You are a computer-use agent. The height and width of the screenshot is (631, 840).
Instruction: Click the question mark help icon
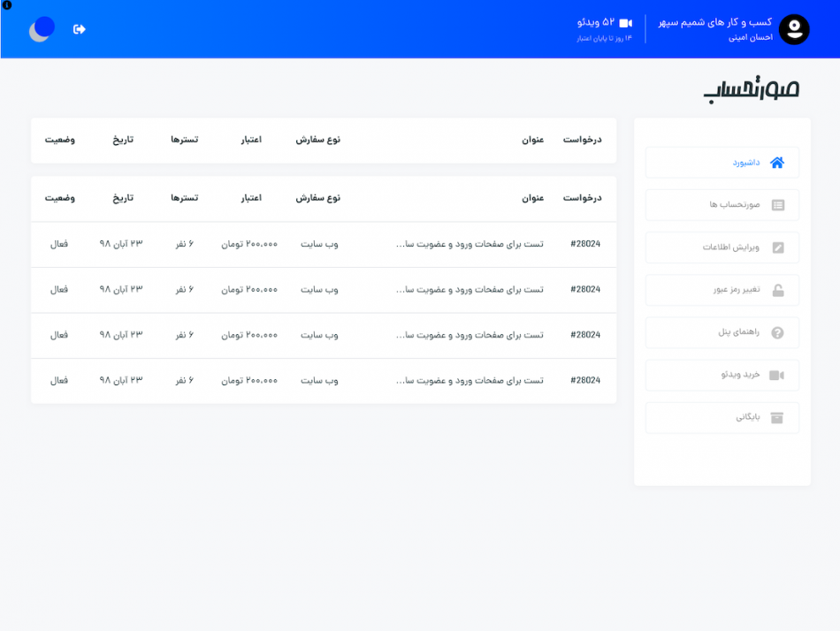[777, 332]
